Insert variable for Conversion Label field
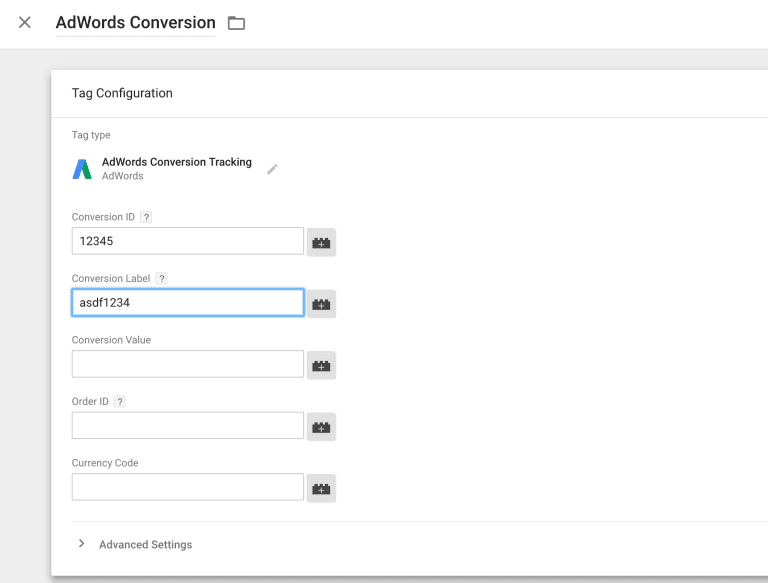 [x=321, y=304]
